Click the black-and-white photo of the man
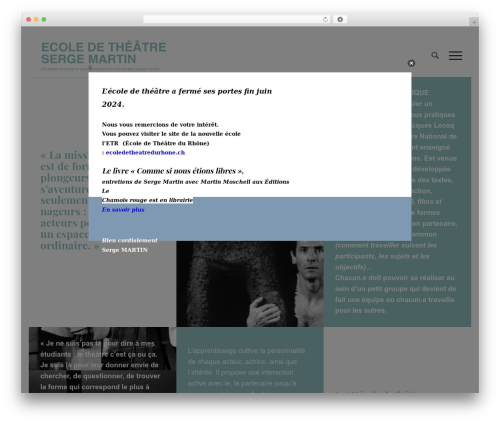This screenshot has width=500, height=423. [x=250, y=284]
